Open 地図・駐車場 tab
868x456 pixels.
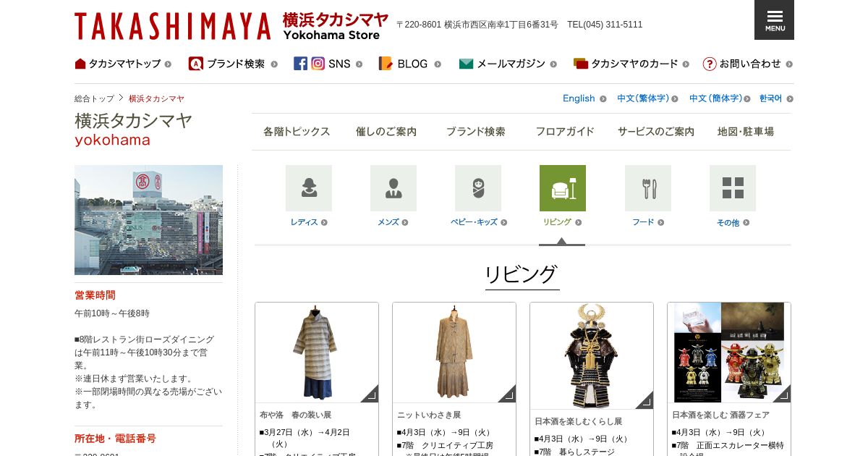pos(746,132)
